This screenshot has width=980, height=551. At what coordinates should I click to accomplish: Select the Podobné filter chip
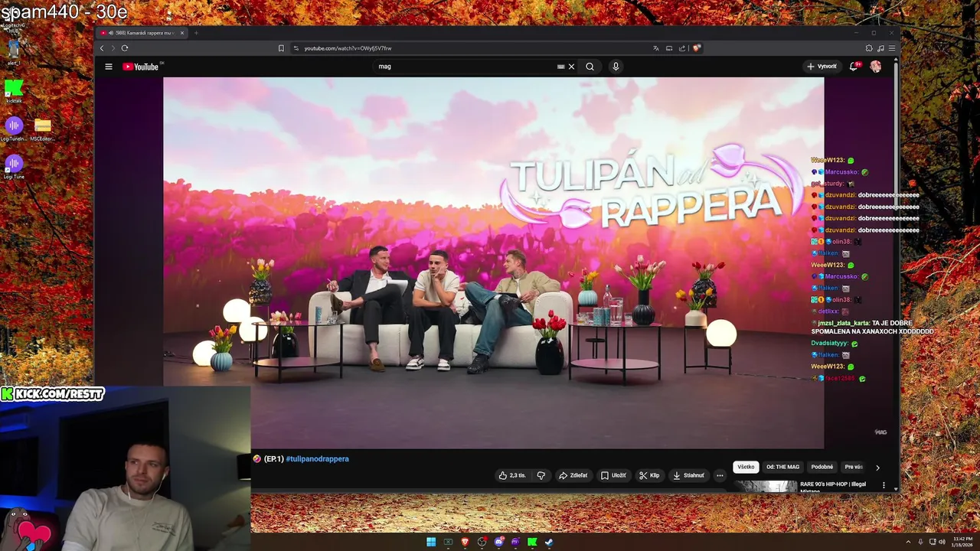click(x=822, y=467)
